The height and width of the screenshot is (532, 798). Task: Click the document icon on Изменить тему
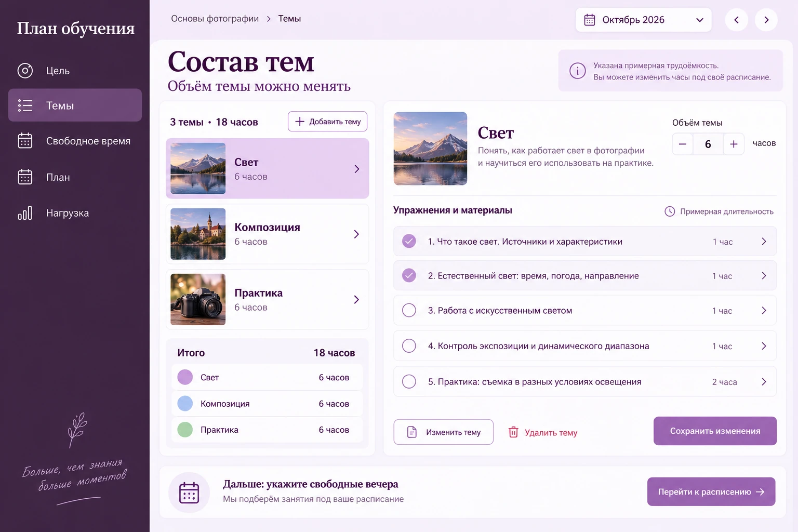(x=412, y=432)
